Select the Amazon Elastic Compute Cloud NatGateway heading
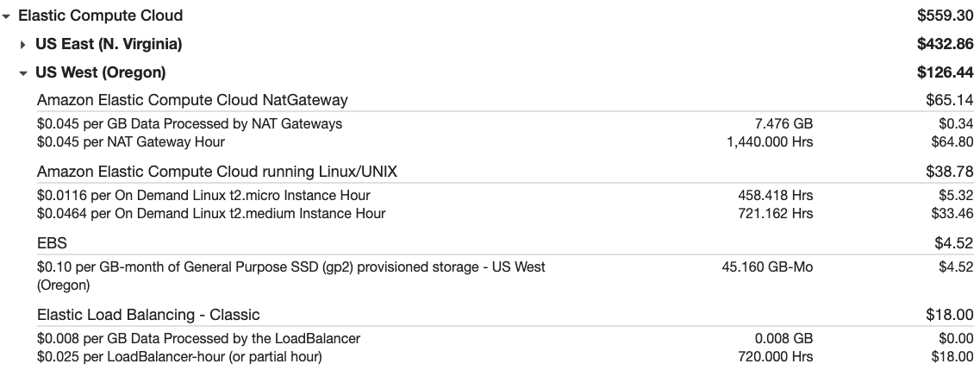The height and width of the screenshot is (370, 980). [192, 100]
